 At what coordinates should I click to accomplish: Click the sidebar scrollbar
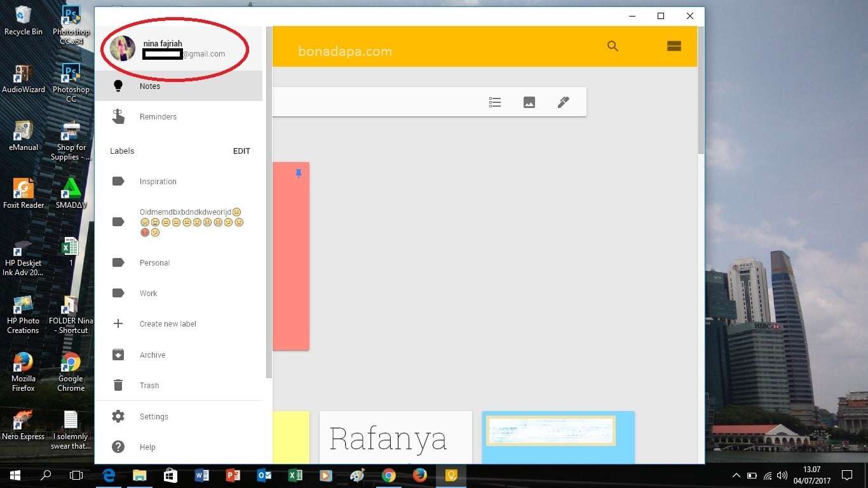269,203
